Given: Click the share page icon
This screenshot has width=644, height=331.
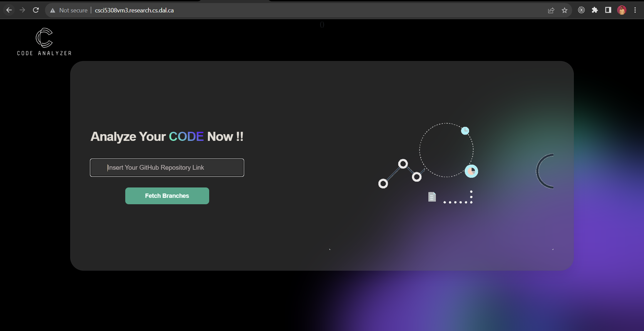Looking at the screenshot, I should pos(551,10).
